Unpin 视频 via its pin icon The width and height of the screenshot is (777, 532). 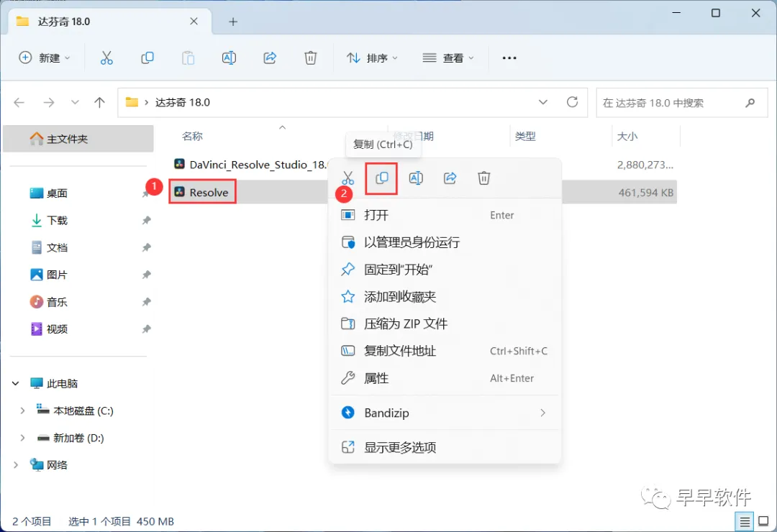pos(146,329)
